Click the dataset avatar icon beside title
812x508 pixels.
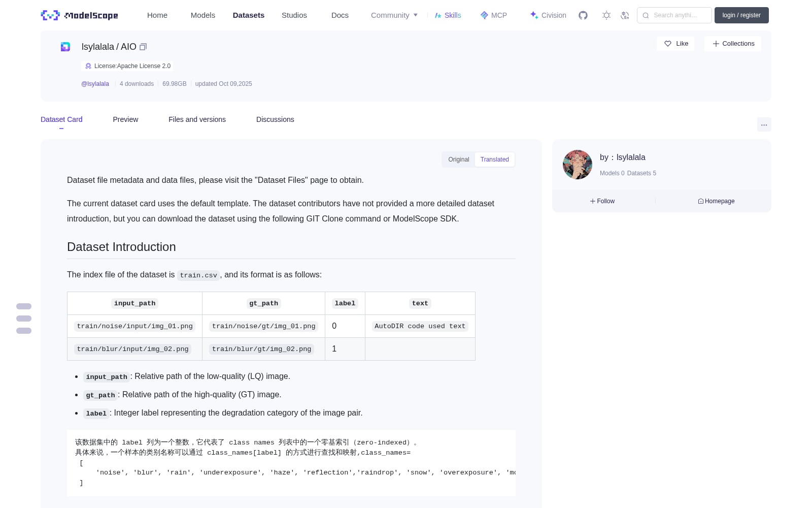click(x=65, y=47)
